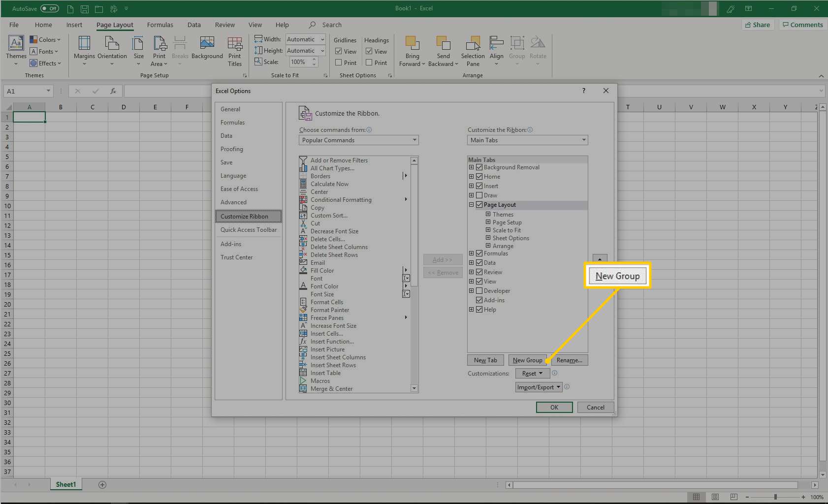Check the Developer tab checkbox
The height and width of the screenshot is (504, 828).
point(479,291)
